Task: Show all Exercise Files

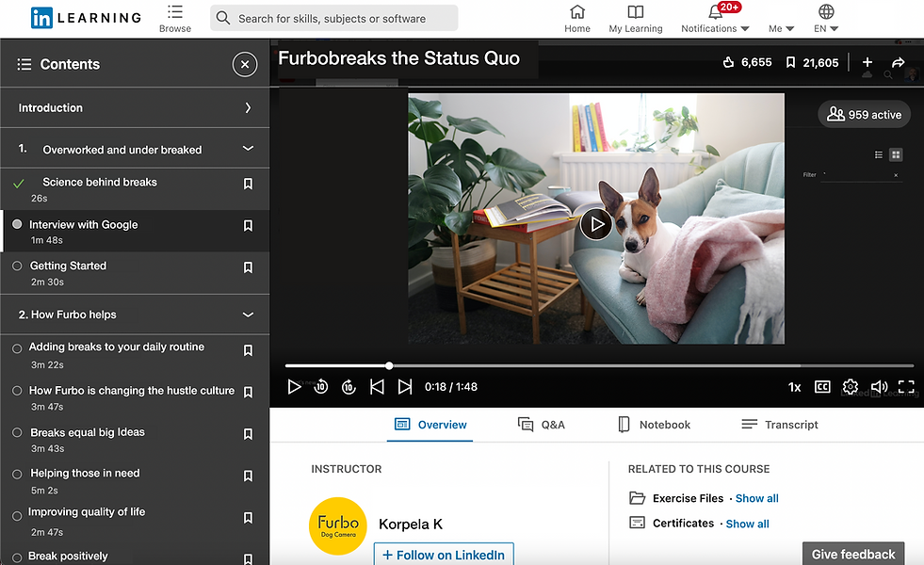Action: coord(756,498)
